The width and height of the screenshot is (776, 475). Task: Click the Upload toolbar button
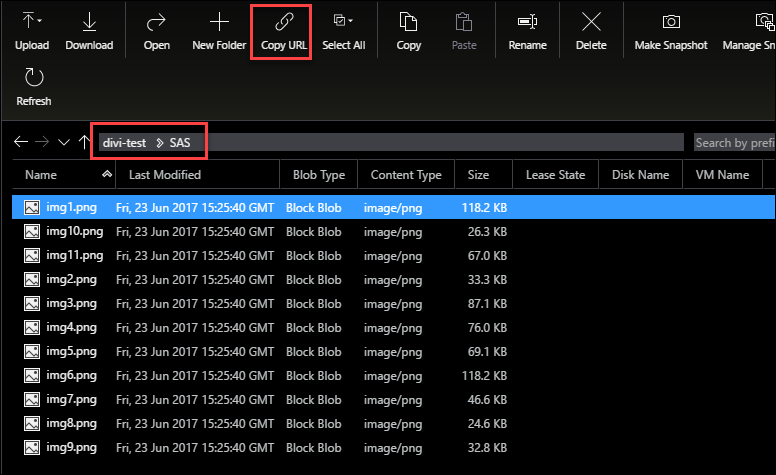coord(32,32)
